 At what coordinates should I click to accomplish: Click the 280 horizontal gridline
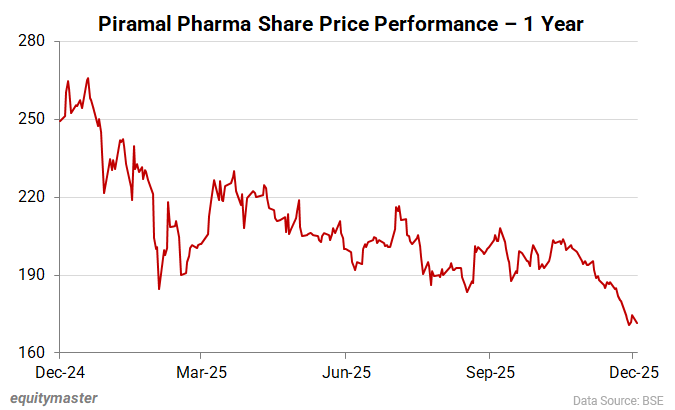click(350, 42)
